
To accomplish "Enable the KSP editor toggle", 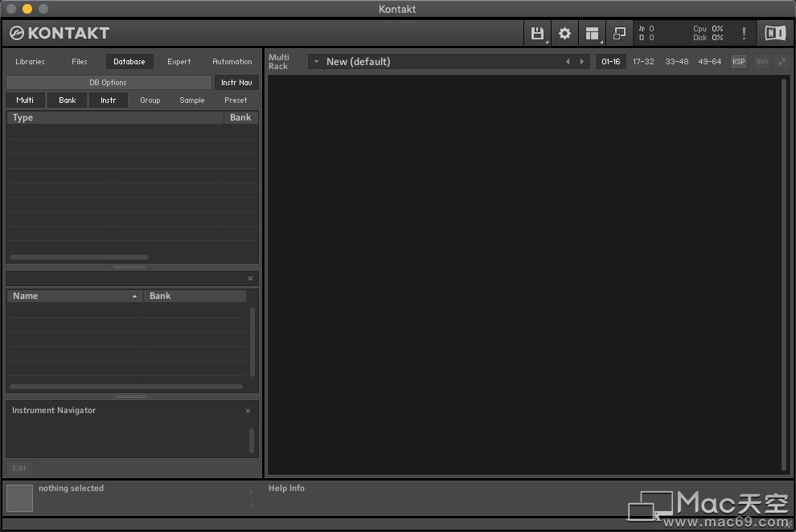I will pyautogui.click(x=738, y=61).
